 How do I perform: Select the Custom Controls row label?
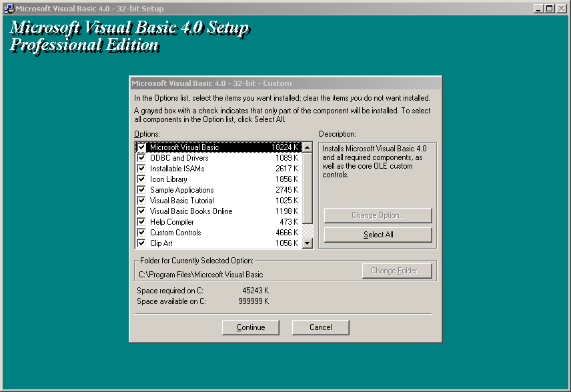175,232
